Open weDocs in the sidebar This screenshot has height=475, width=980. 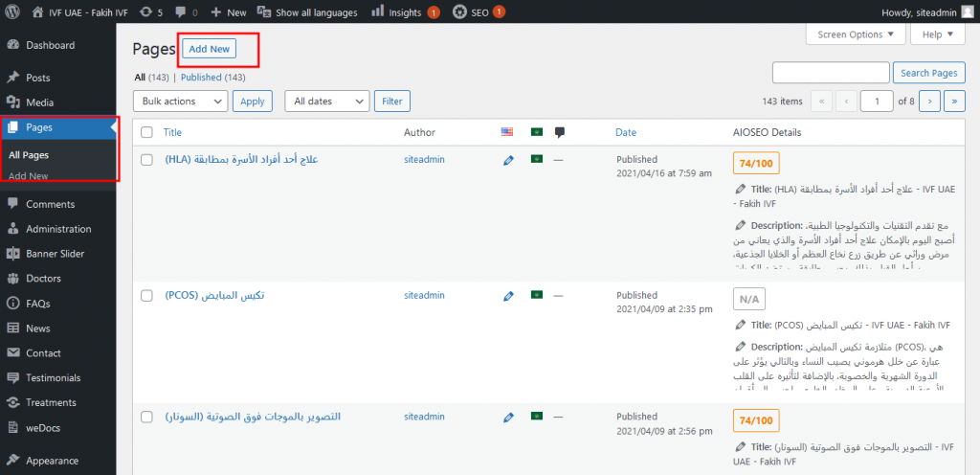(x=42, y=428)
